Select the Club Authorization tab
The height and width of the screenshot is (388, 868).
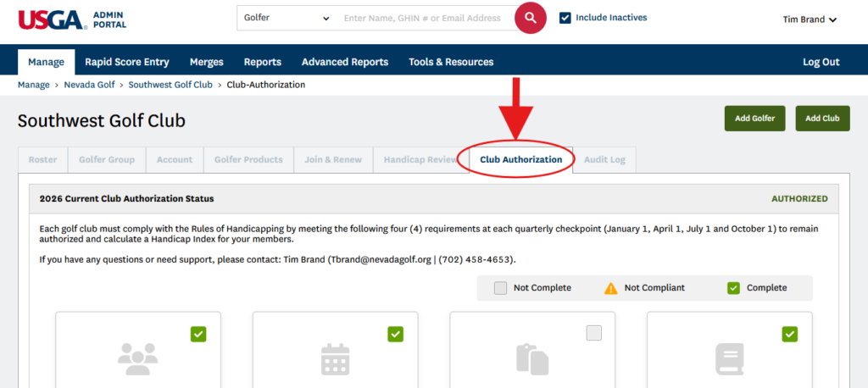pos(520,159)
